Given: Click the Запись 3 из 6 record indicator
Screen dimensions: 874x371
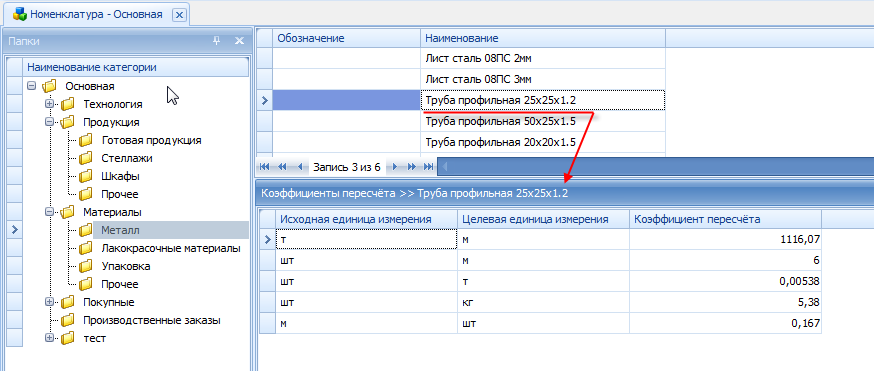Looking at the screenshot, I should (x=346, y=167).
